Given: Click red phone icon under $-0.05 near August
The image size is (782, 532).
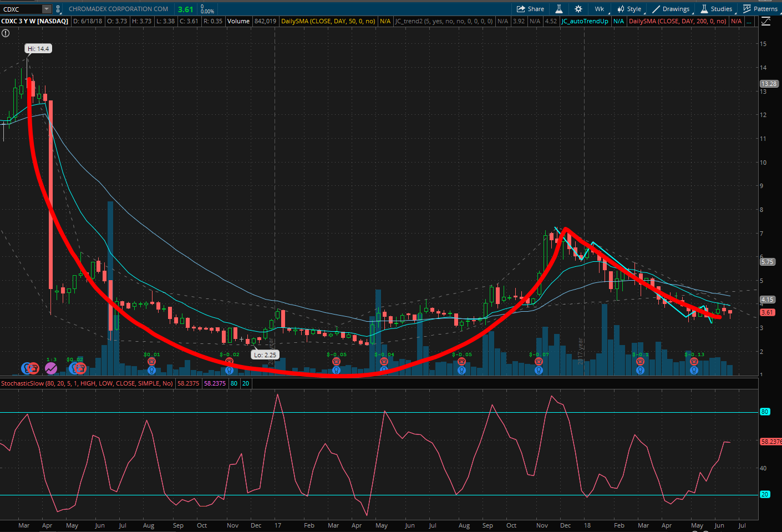Looking at the screenshot, I should click(461, 361).
